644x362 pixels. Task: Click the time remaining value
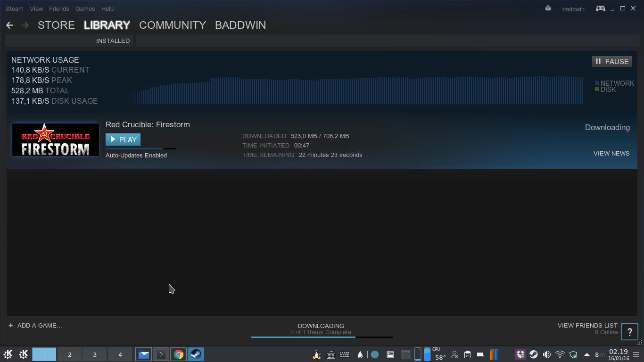click(330, 155)
